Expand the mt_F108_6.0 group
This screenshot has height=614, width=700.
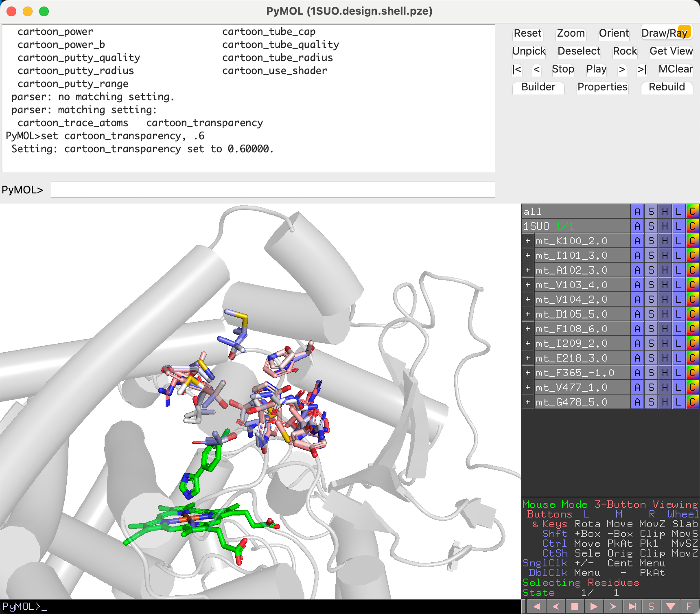[x=528, y=329]
